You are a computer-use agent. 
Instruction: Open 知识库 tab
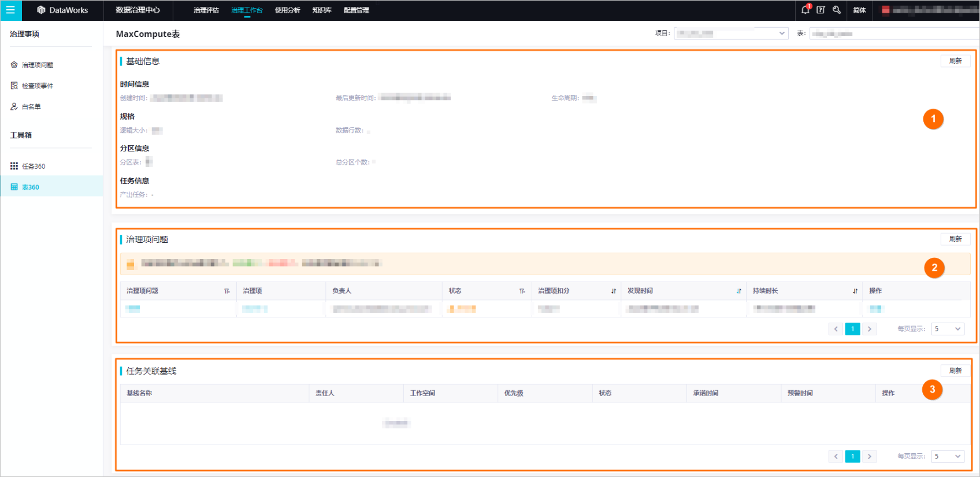pos(322,10)
